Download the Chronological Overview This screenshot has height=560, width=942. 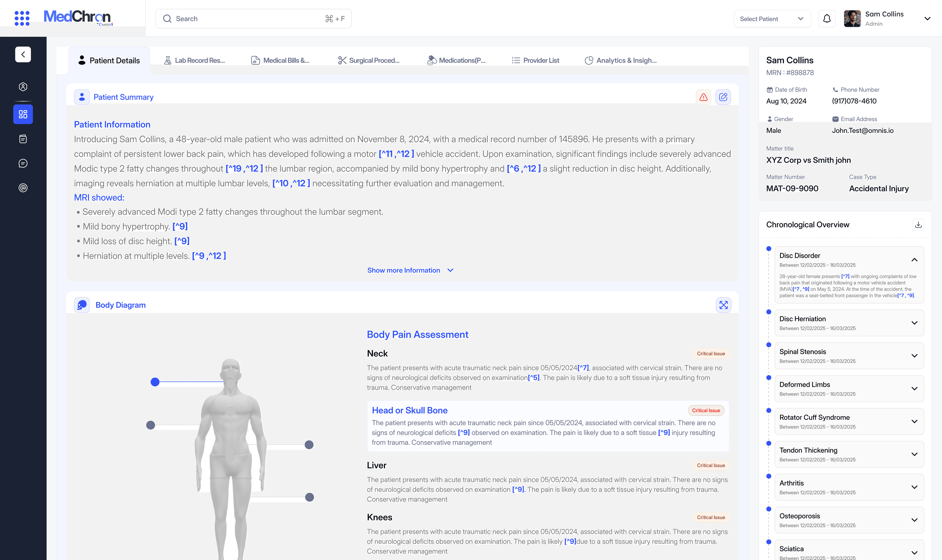pyautogui.click(x=918, y=225)
